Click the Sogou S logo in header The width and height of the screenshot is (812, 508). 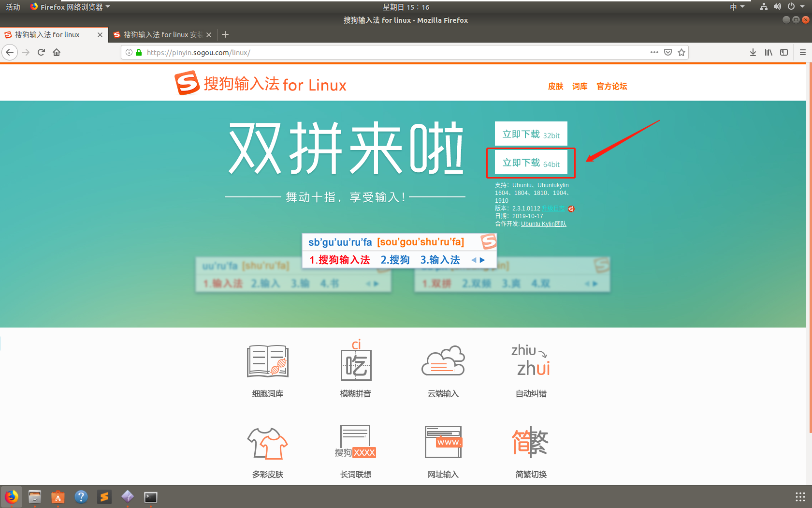click(187, 83)
